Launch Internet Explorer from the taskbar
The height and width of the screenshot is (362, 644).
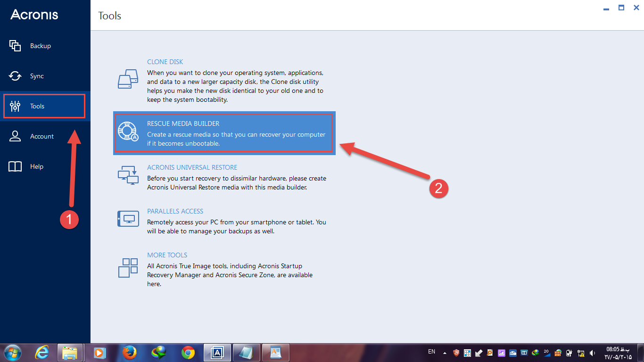(43, 353)
